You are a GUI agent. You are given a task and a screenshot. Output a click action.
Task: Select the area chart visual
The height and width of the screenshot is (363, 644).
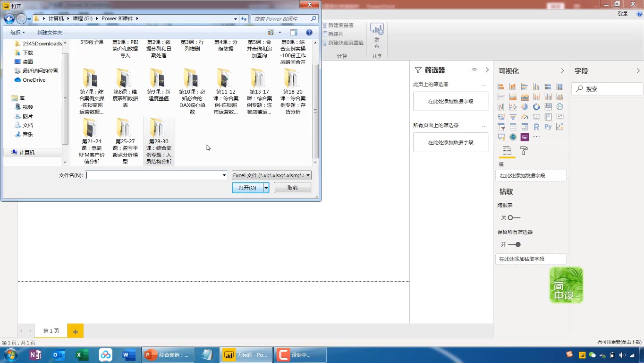[x=513, y=96]
